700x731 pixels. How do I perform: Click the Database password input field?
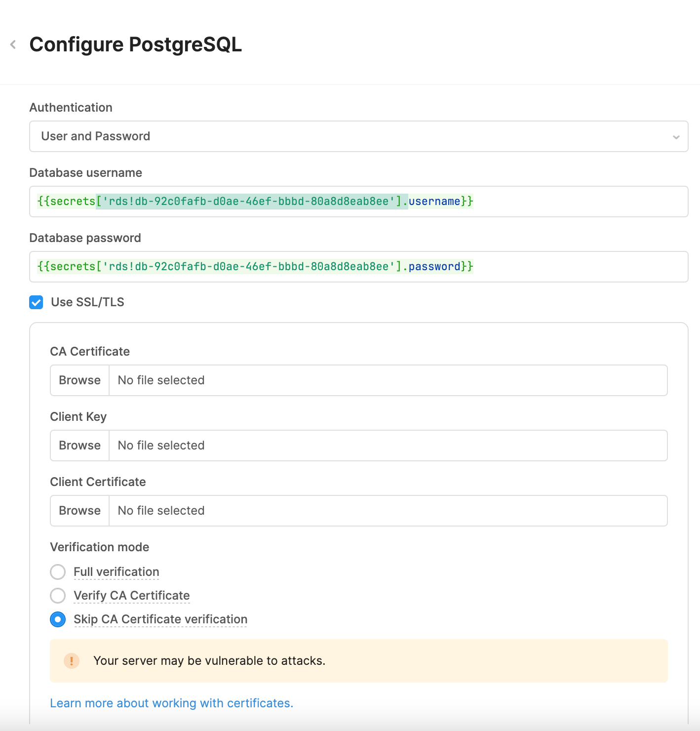tap(568, 267)
